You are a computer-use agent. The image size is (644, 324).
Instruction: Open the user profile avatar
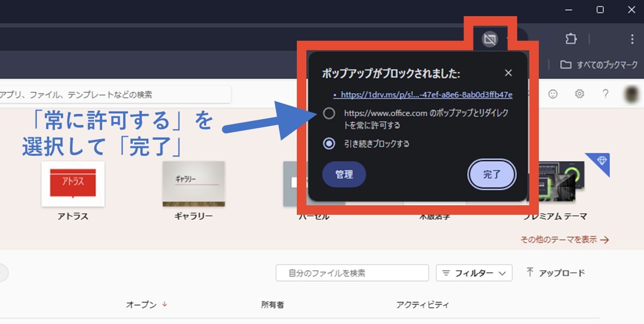tap(631, 94)
